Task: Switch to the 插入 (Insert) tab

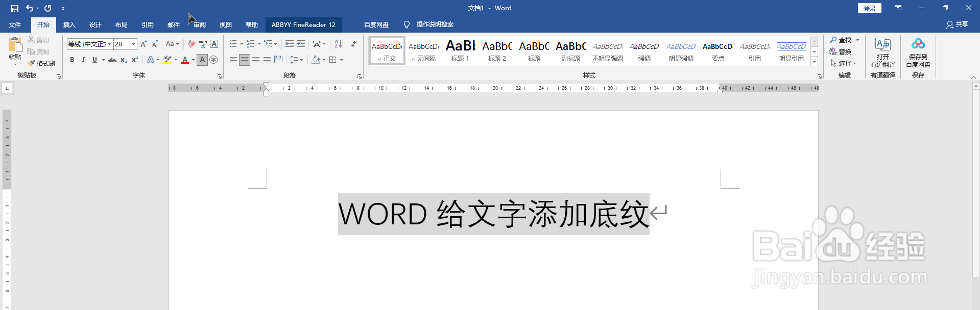Action: [69, 24]
